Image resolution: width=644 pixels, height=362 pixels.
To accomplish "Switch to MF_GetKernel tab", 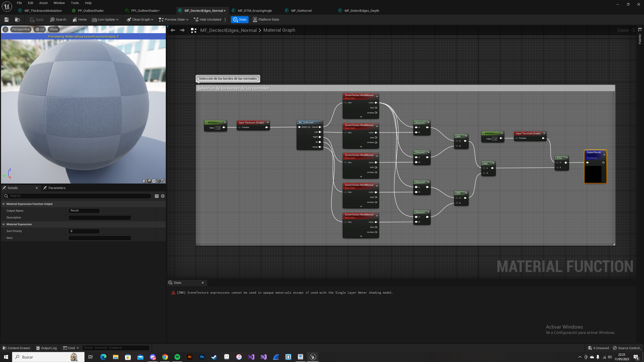I will point(301,11).
